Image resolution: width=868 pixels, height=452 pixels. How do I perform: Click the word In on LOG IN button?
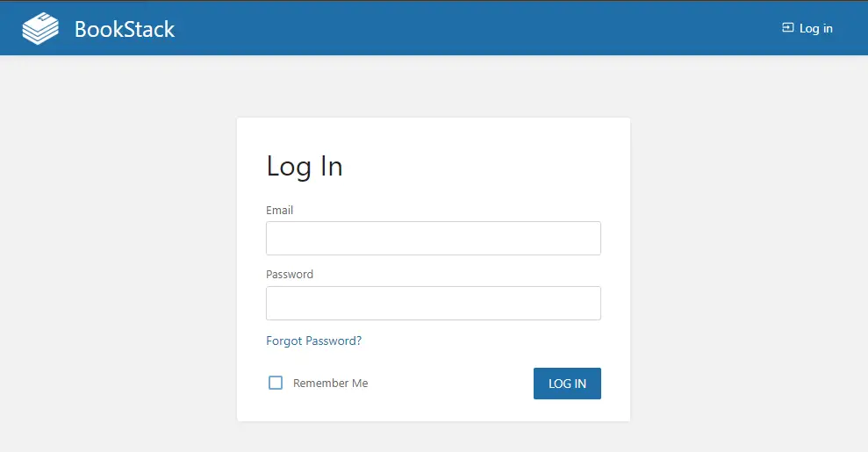580,384
